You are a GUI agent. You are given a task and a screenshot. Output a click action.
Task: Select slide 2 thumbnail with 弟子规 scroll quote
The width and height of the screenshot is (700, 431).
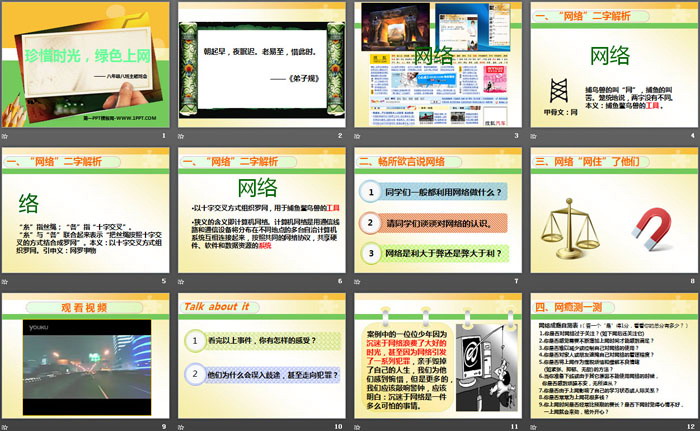262,65
